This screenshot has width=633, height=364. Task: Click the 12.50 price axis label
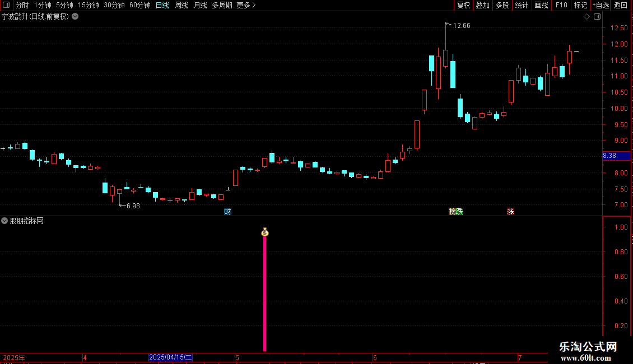[x=619, y=28]
